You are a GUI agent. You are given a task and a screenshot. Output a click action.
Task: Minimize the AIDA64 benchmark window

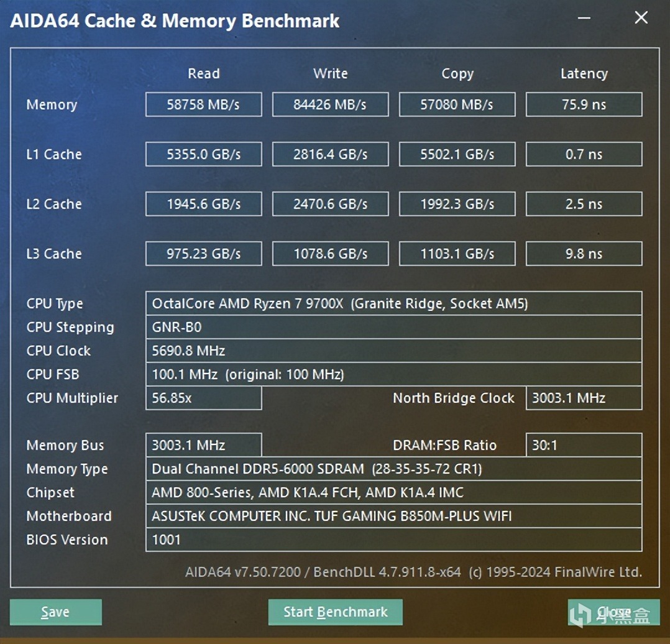584,19
